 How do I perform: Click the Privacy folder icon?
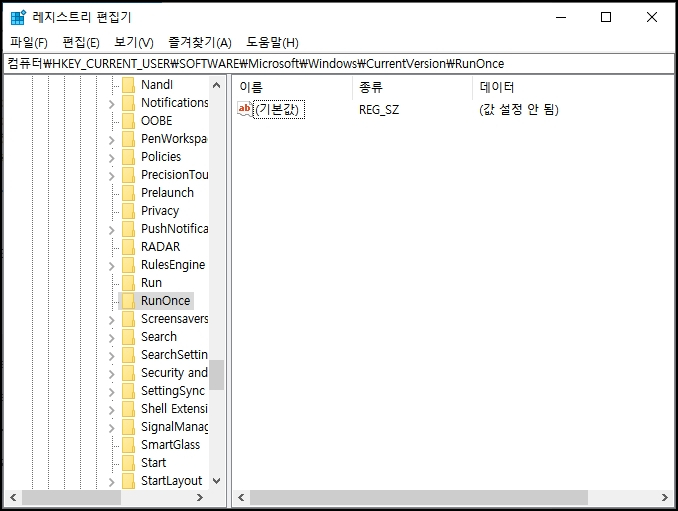point(128,211)
